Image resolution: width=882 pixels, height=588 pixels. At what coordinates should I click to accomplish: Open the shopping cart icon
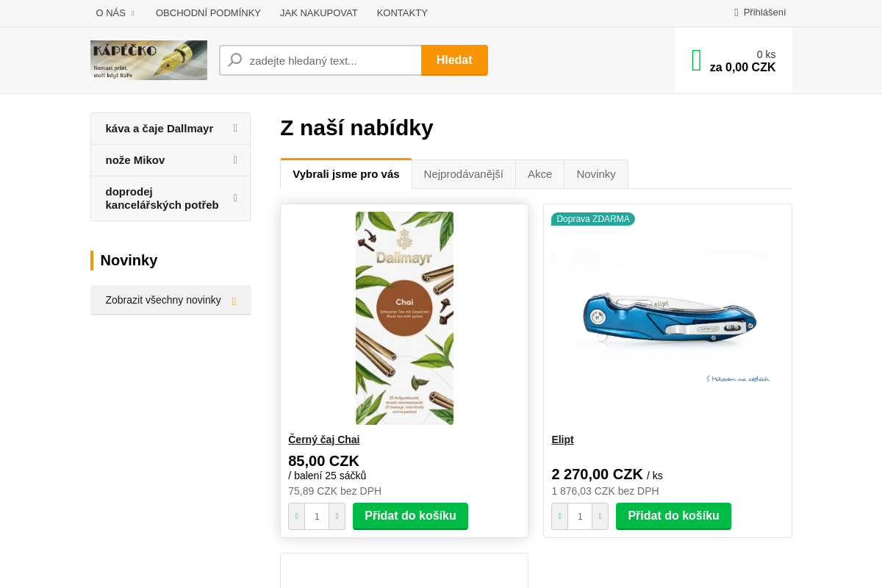(x=697, y=60)
